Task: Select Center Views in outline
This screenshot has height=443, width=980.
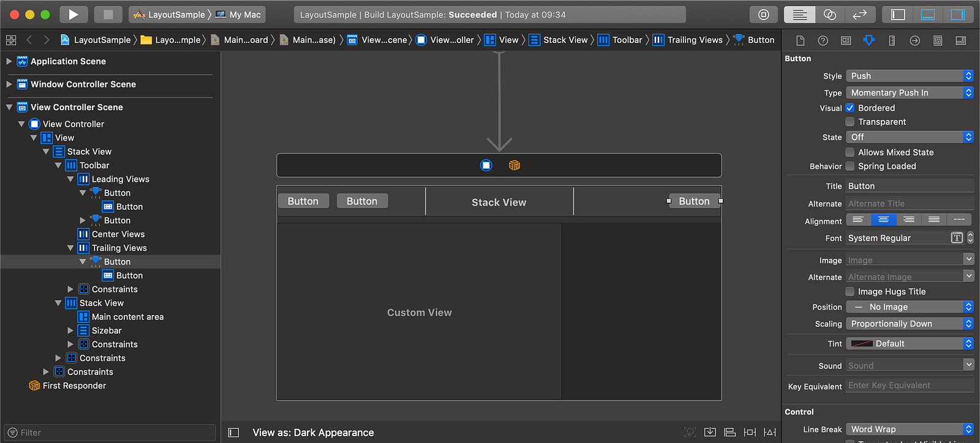Action: (x=118, y=234)
